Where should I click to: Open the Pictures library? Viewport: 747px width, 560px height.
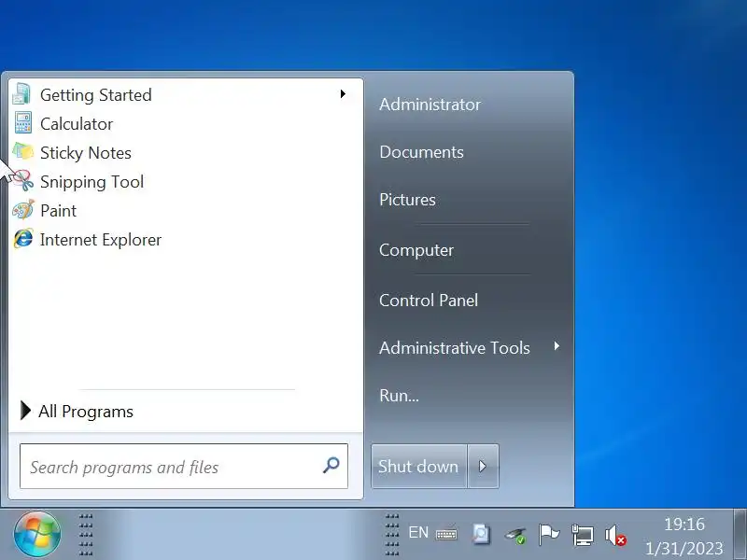[407, 200]
